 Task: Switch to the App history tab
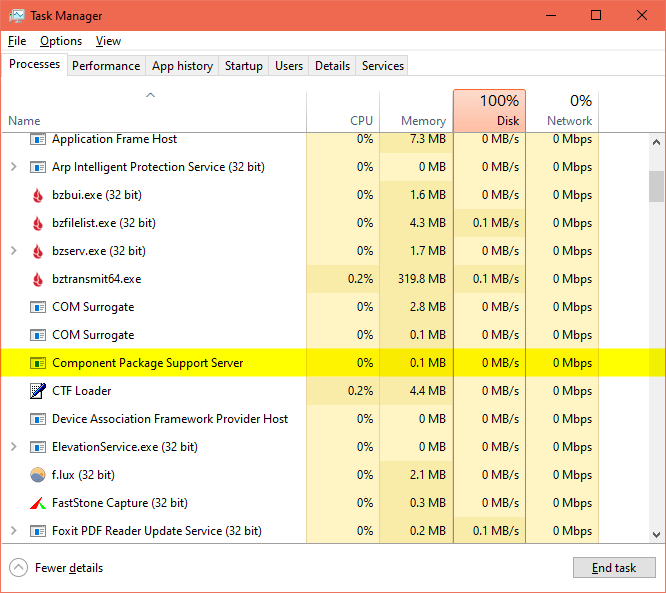pyautogui.click(x=182, y=66)
